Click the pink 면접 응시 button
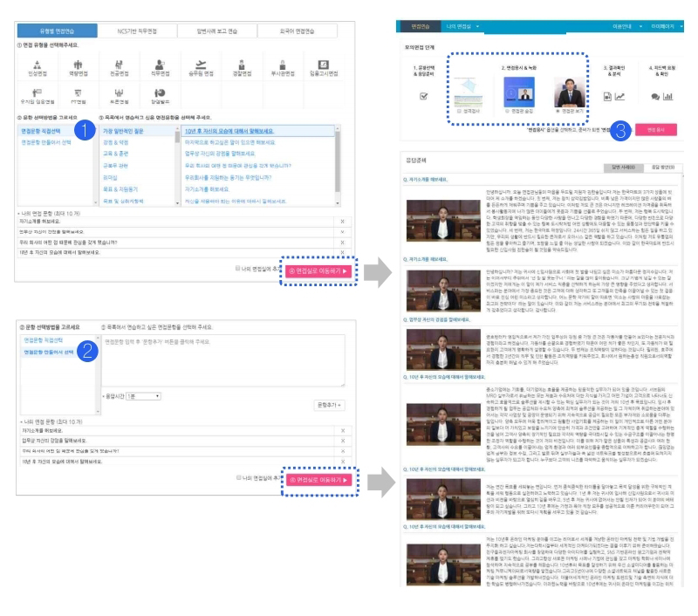 coord(656,130)
